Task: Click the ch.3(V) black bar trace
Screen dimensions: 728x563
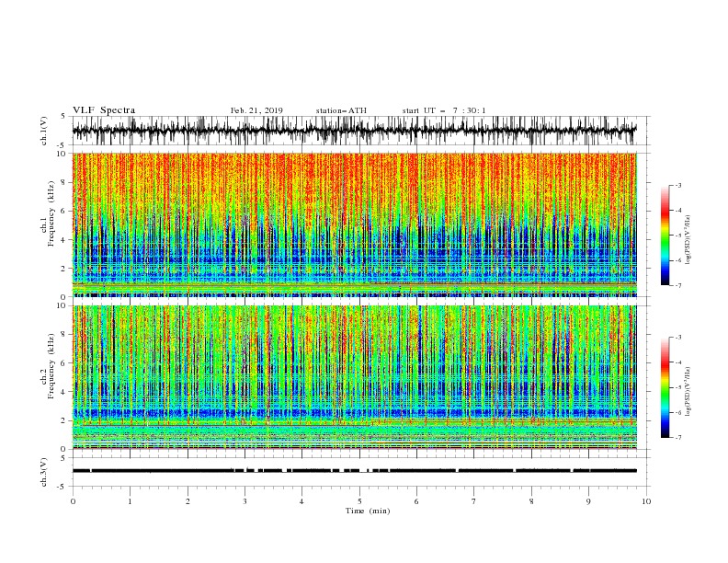Action: tap(355, 471)
